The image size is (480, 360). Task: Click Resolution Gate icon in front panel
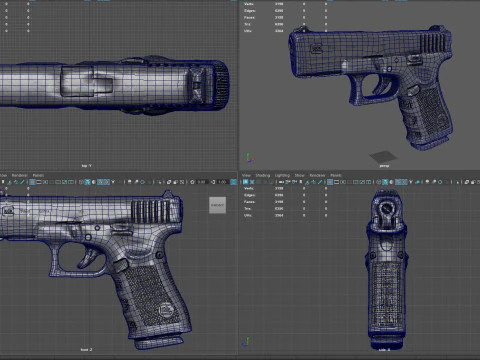(x=45, y=182)
